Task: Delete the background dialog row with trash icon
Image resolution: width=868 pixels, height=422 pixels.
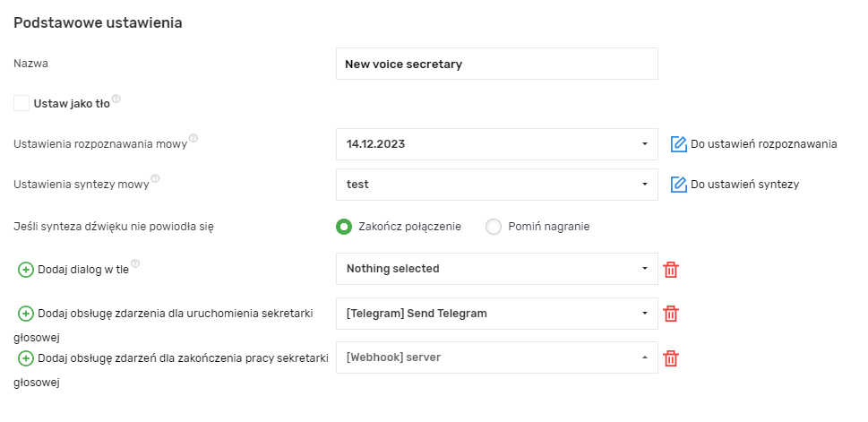Action: click(x=671, y=269)
